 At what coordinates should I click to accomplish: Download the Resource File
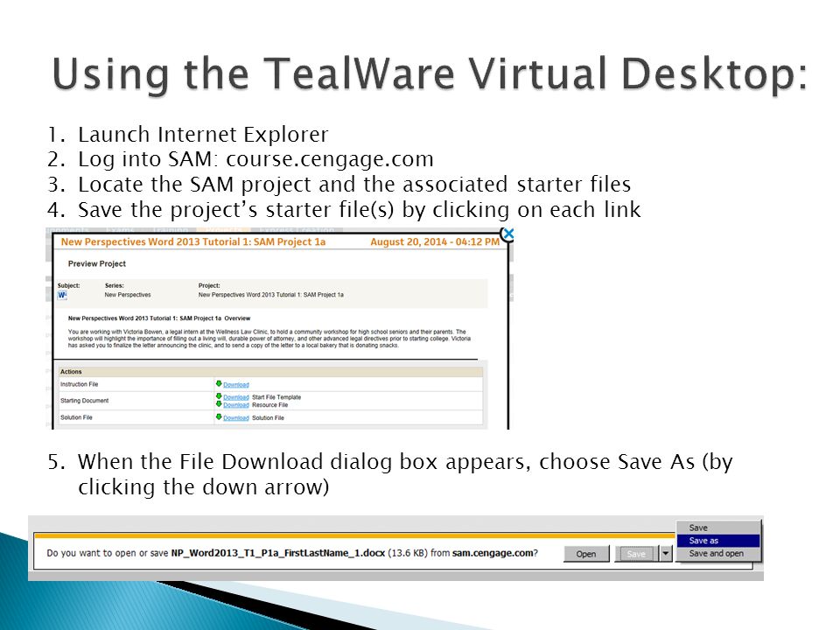coord(236,405)
